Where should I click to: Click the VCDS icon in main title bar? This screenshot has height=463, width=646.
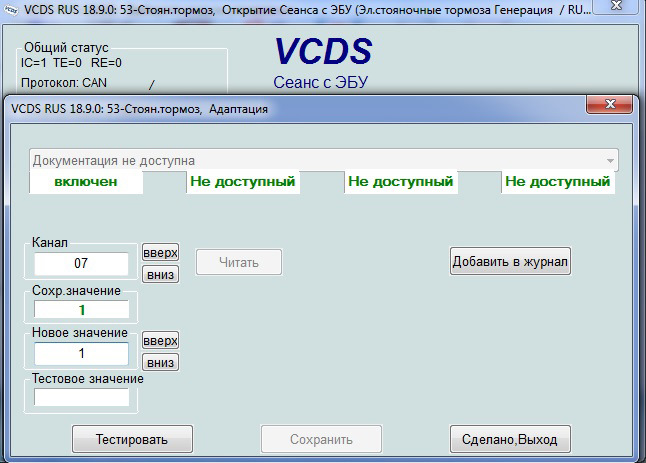click(x=10, y=10)
